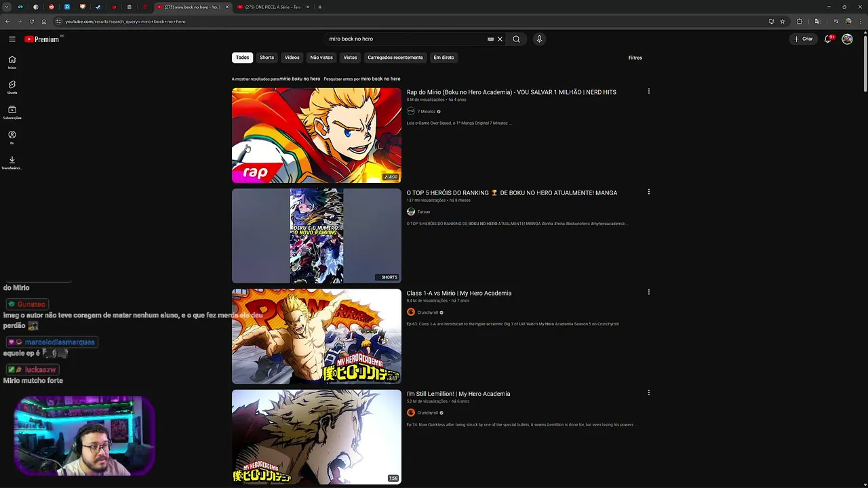Start voice search with the microphone
The height and width of the screenshot is (488, 868).
[539, 39]
